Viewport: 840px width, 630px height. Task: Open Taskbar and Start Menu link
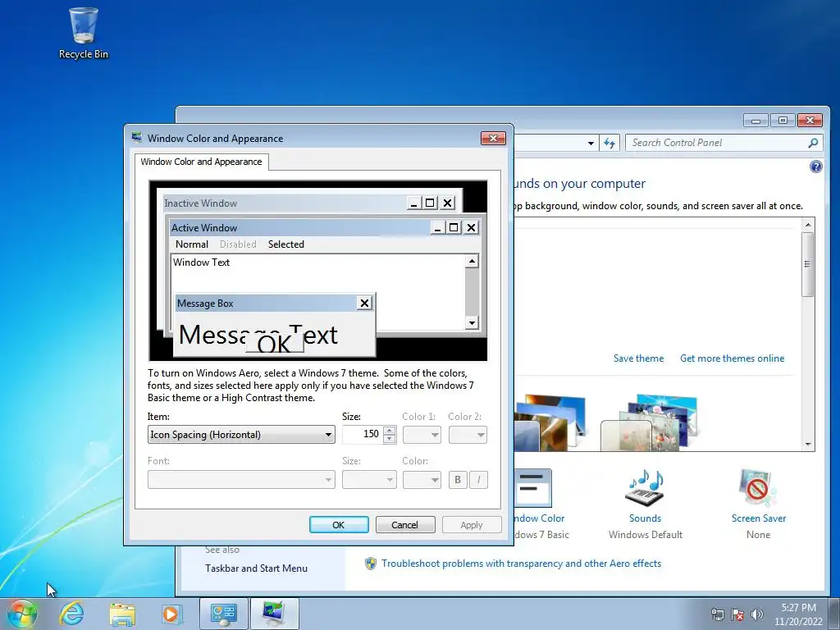tap(256, 568)
